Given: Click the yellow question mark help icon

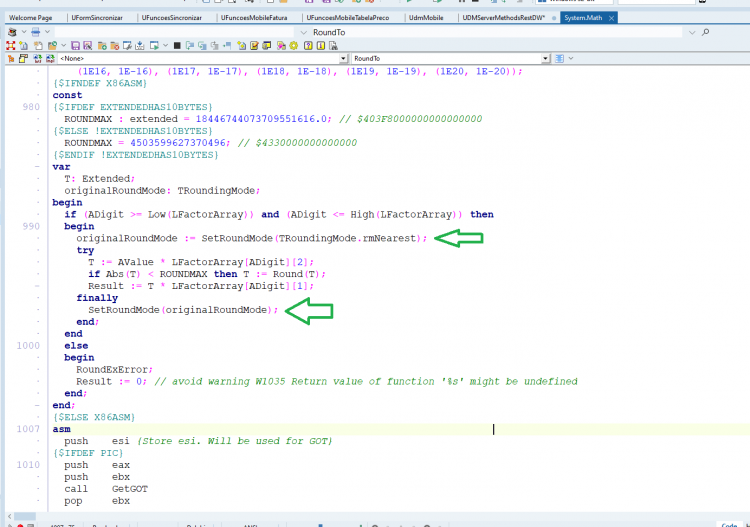Looking at the screenshot, I should pyautogui.click(x=309, y=45).
